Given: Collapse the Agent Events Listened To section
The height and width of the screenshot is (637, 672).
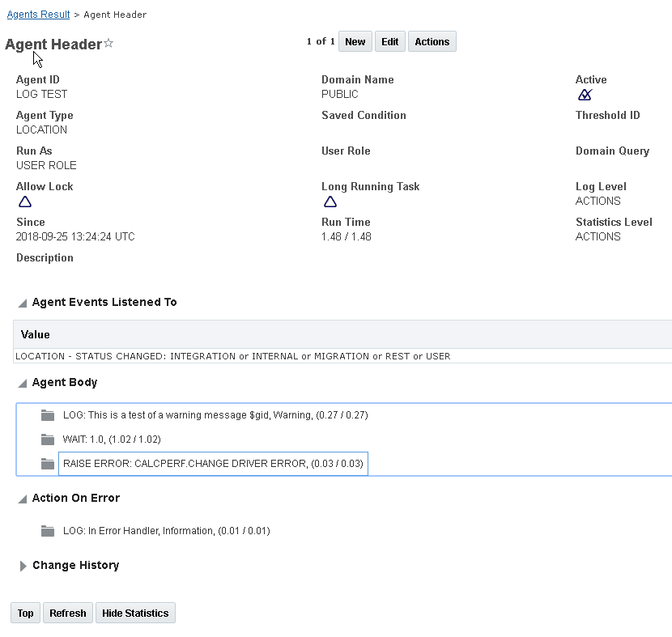Looking at the screenshot, I should 22,303.
